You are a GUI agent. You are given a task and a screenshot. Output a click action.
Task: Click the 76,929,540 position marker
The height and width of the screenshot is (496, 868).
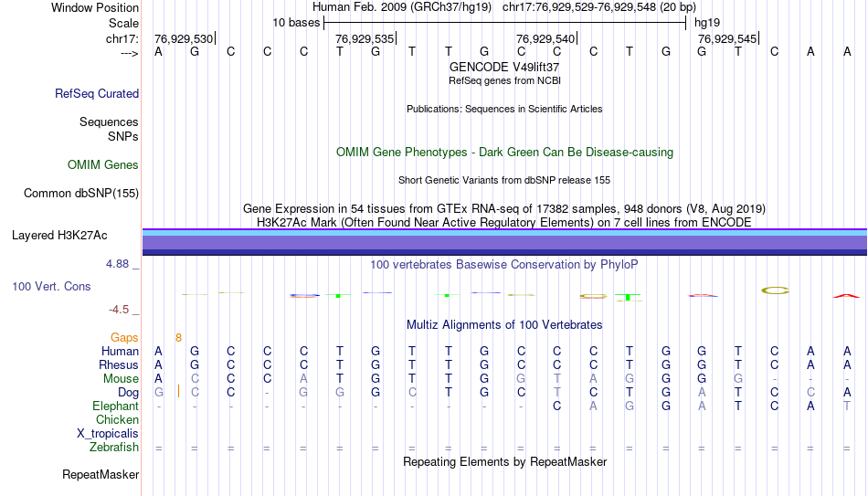tap(546, 38)
